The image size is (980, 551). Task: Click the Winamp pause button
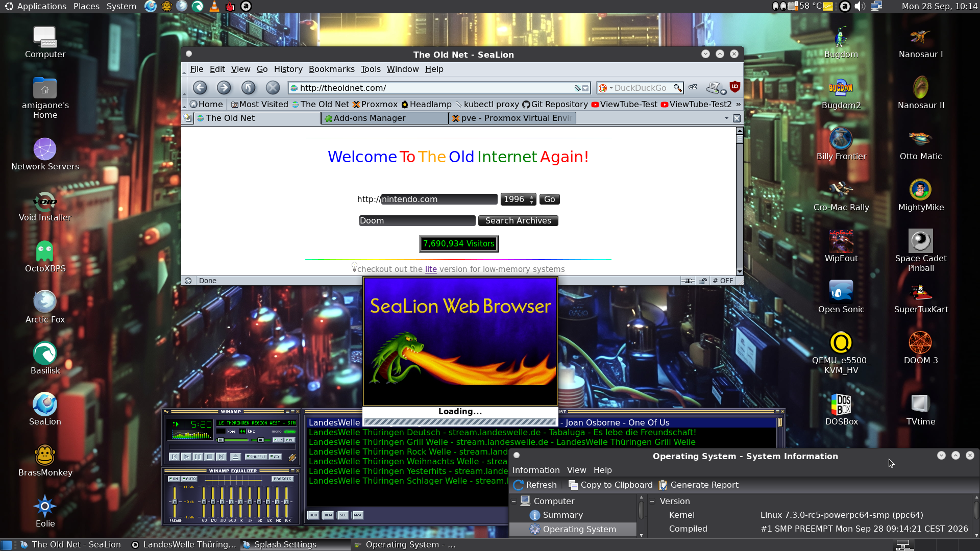click(198, 457)
